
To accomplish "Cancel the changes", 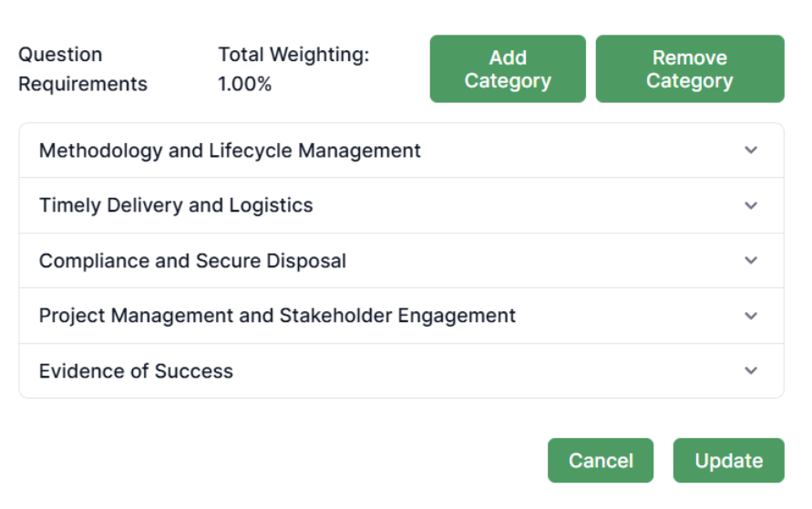I will (601, 461).
